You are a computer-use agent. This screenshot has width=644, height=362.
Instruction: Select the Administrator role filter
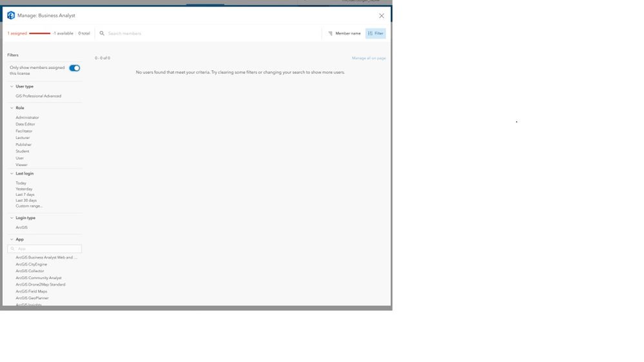(x=27, y=117)
